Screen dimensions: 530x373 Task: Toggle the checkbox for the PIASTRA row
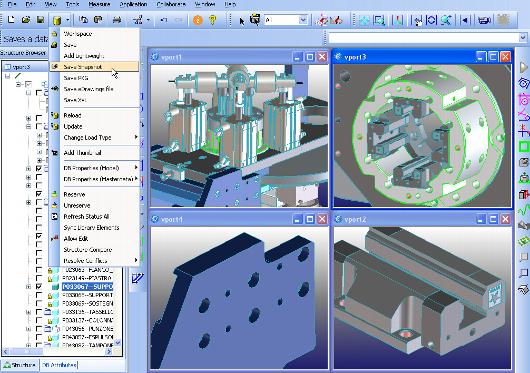click(x=39, y=278)
